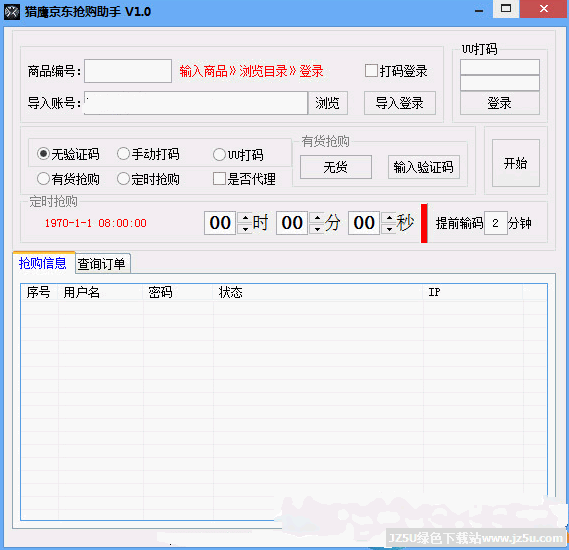
Task: Click the 浏览 browse button
Action: click(x=327, y=103)
